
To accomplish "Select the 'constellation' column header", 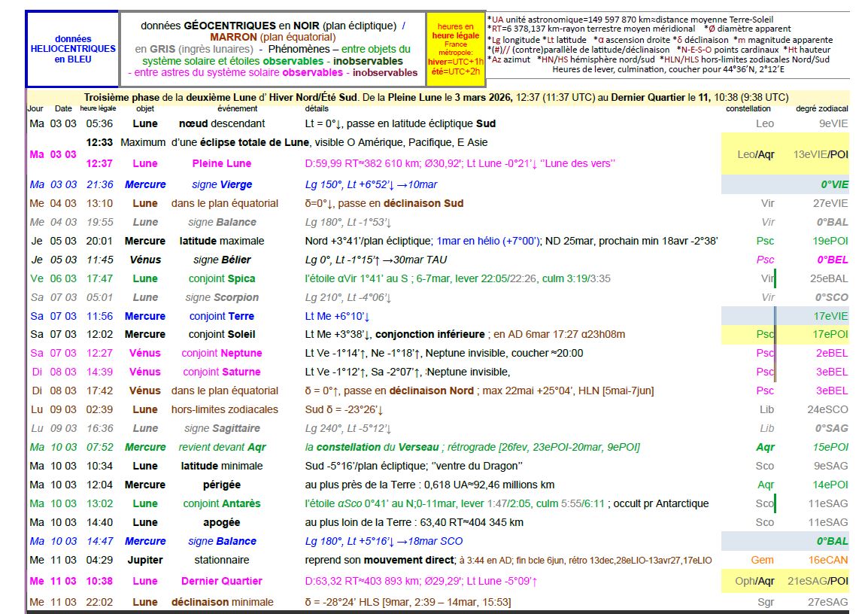I will point(748,109).
